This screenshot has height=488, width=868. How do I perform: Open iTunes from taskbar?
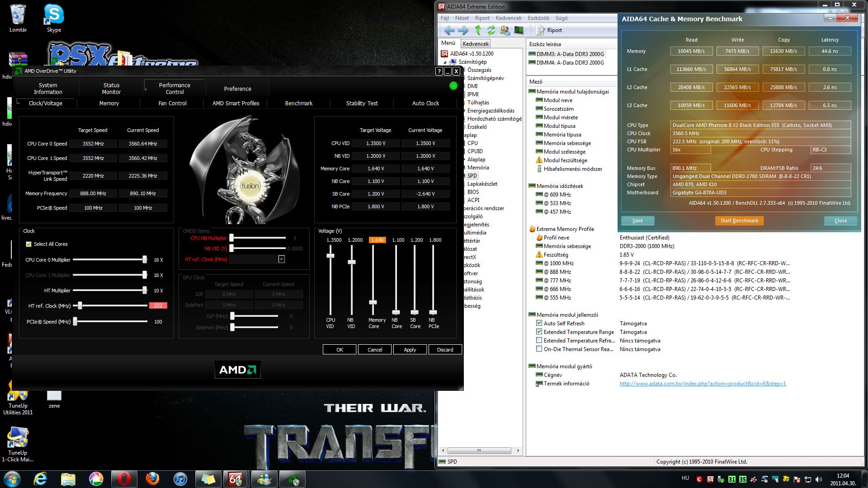click(x=180, y=479)
